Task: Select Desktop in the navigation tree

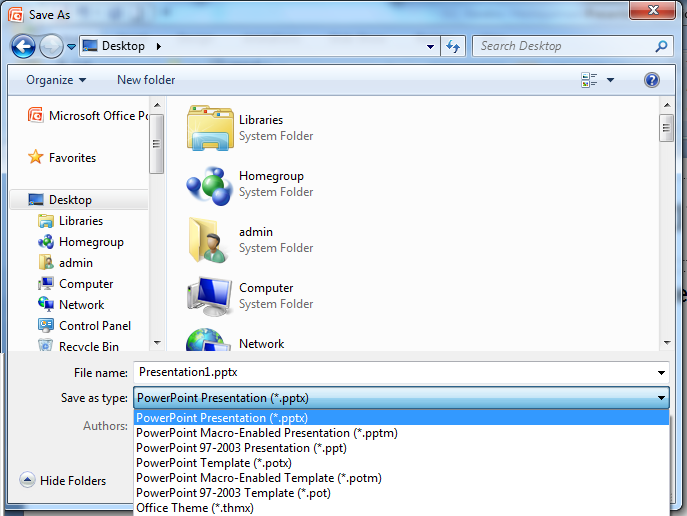Action: 79,200
